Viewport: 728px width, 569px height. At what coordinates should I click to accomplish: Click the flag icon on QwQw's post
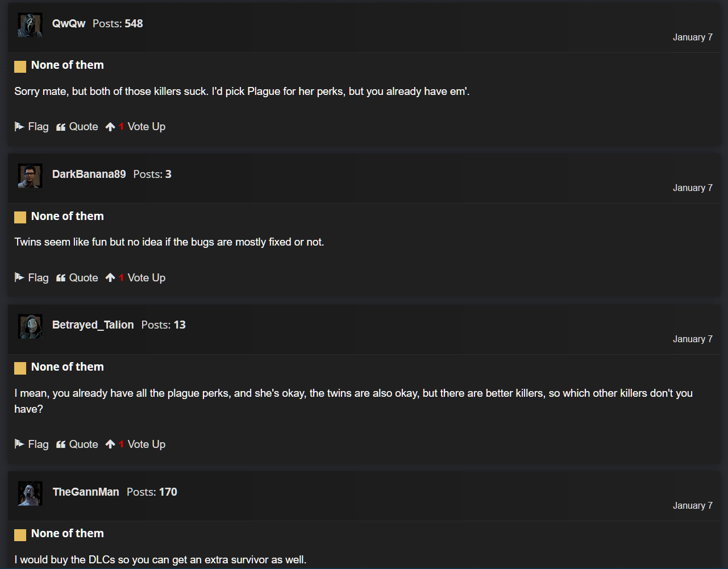pyautogui.click(x=19, y=127)
